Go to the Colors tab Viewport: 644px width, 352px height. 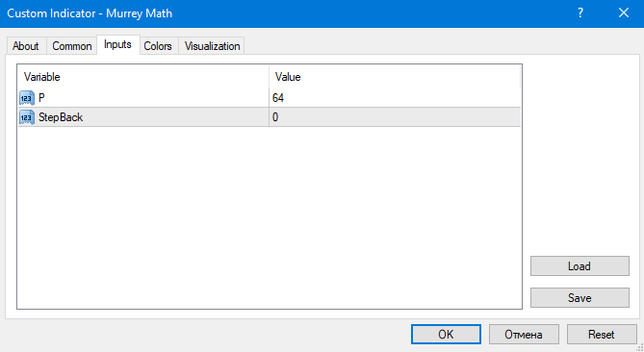tap(158, 46)
